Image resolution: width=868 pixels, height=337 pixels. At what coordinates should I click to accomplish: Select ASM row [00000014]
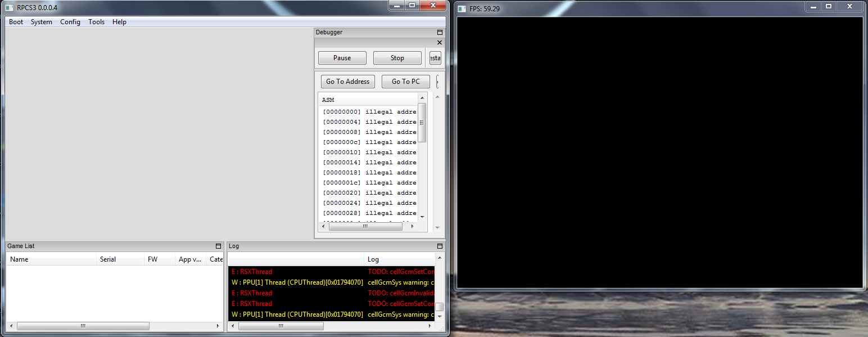[368, 163]
